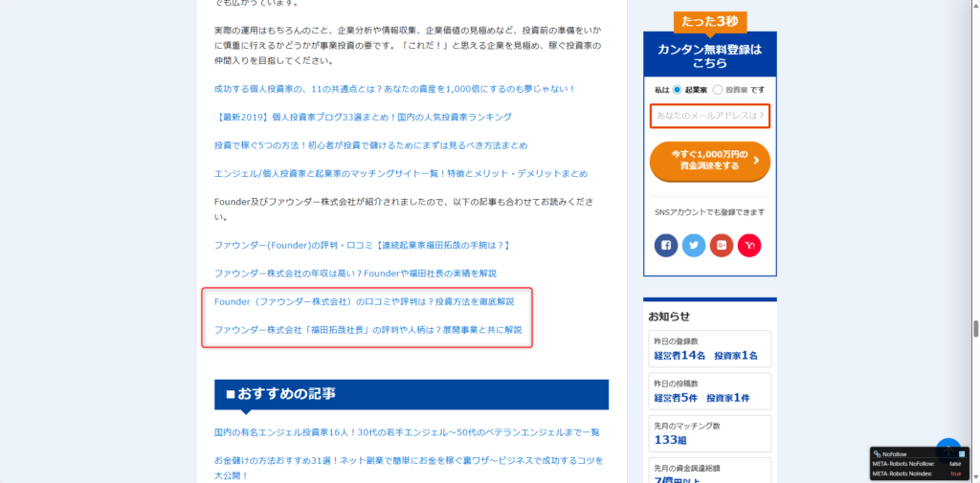The height and width of the screenshot is (483, 980).
Task: Open 「福田拓哉社長」の評判や人柄は？ link
Action: pyautogui.click(x=368, y=329)
